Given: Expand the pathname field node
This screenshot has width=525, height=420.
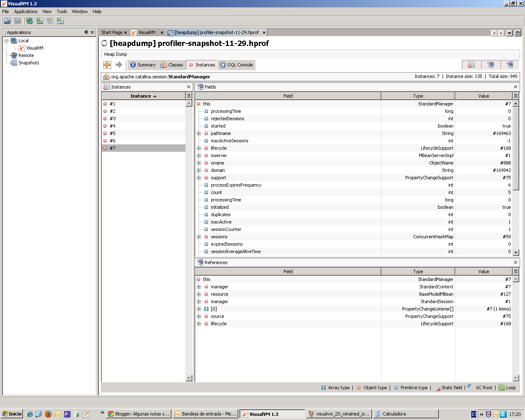Looking at the screenshot, I should (x=199, y=133).
